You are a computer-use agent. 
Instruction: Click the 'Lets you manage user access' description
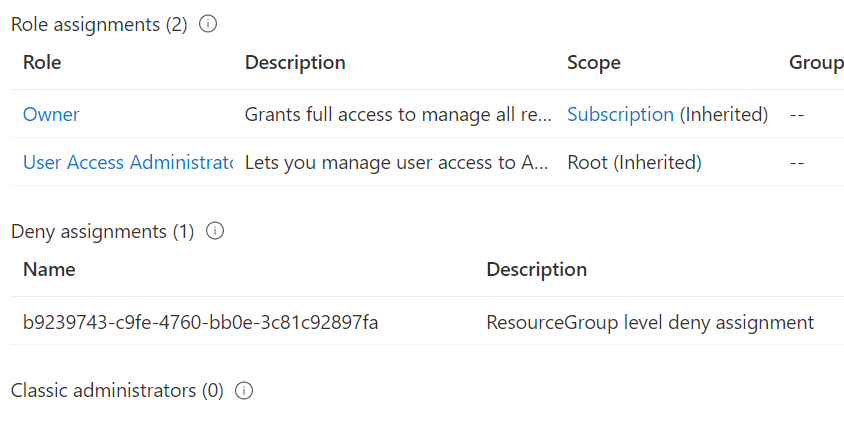398,162
